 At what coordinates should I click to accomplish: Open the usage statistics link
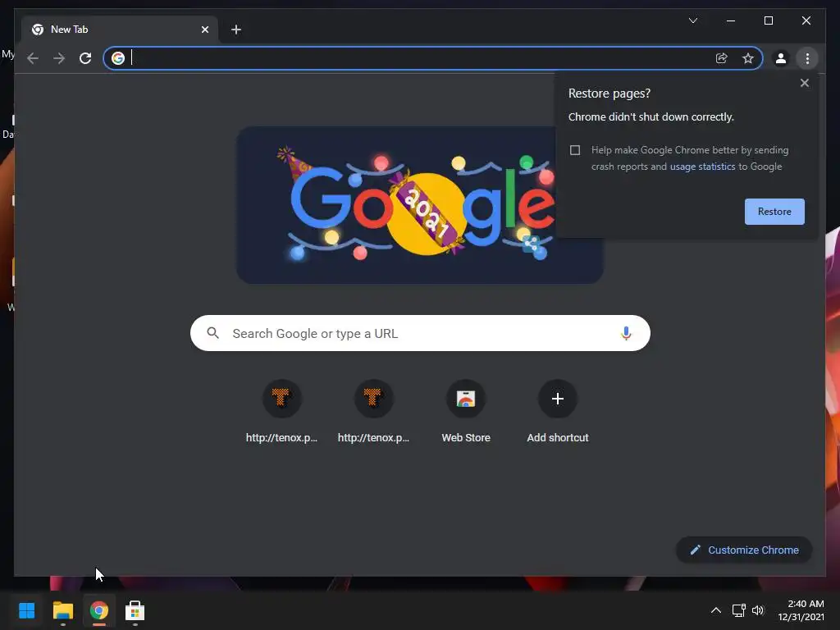pyautogui.click(x=702, y=167)
